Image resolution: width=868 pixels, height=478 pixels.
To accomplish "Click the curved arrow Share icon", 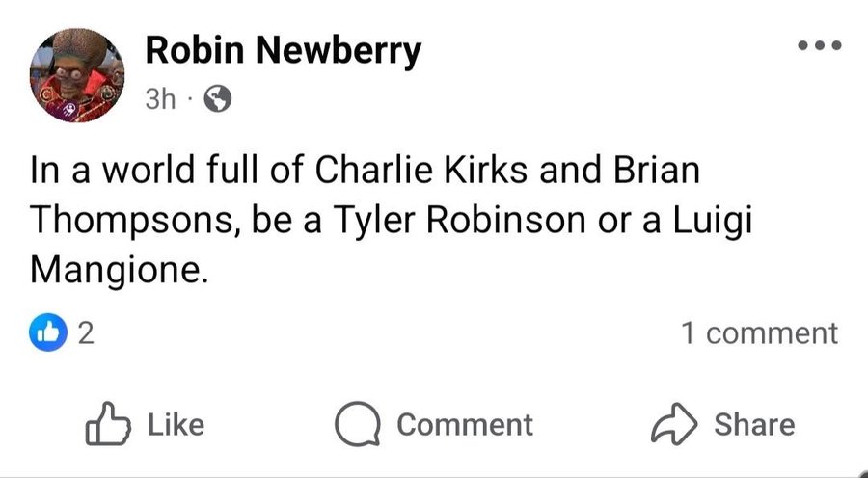I will 674,424.
